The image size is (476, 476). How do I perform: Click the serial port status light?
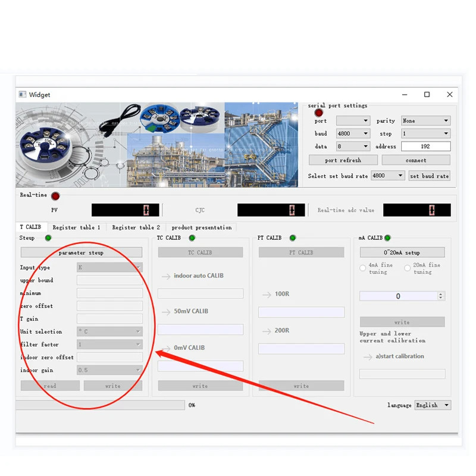click(319, 113)
